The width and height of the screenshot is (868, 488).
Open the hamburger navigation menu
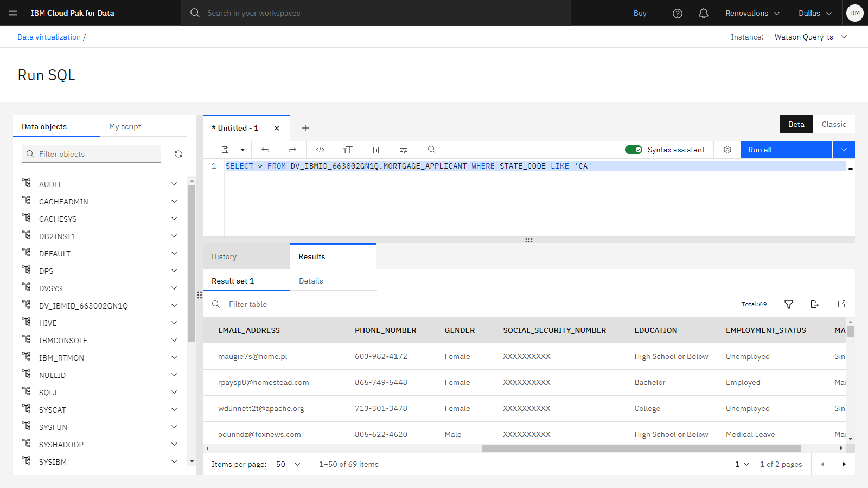click(x=13, y=13)
